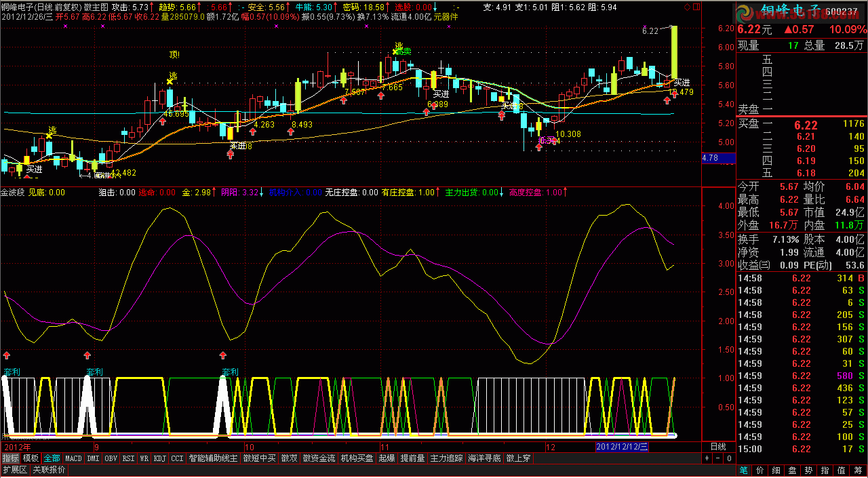Click 2012年 label on time axis

(16, 447)
